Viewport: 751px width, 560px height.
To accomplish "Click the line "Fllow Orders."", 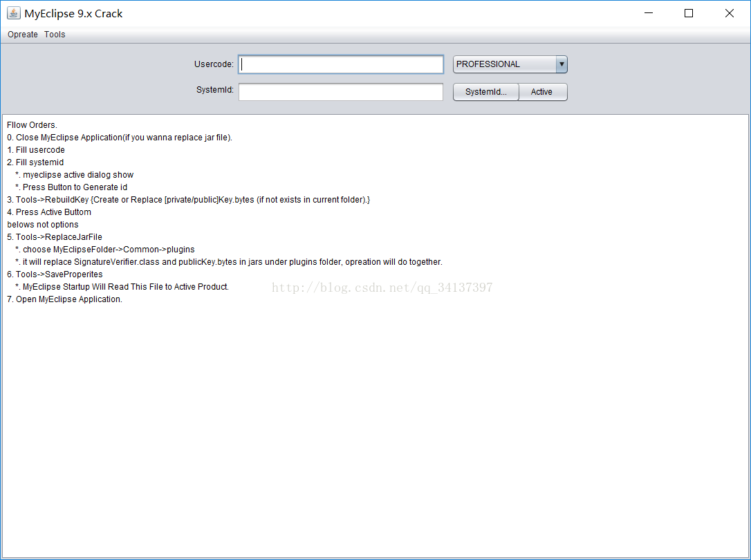I will [x=32, y=125].
